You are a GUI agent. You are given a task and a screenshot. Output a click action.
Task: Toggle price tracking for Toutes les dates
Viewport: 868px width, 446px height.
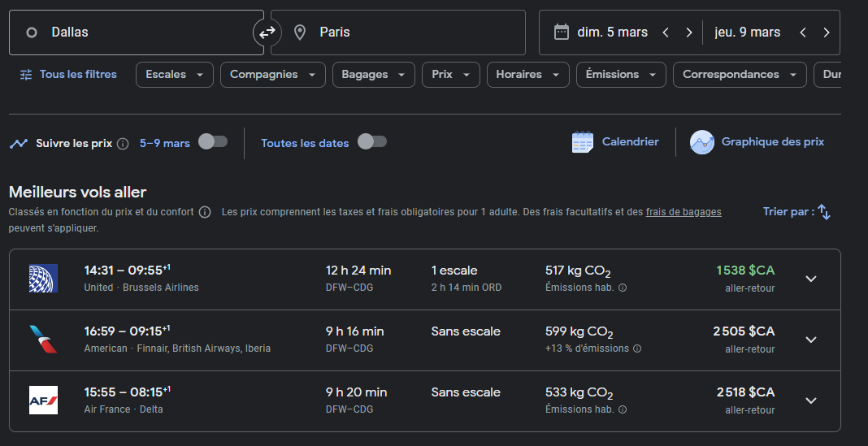click(x=372, y=141)
